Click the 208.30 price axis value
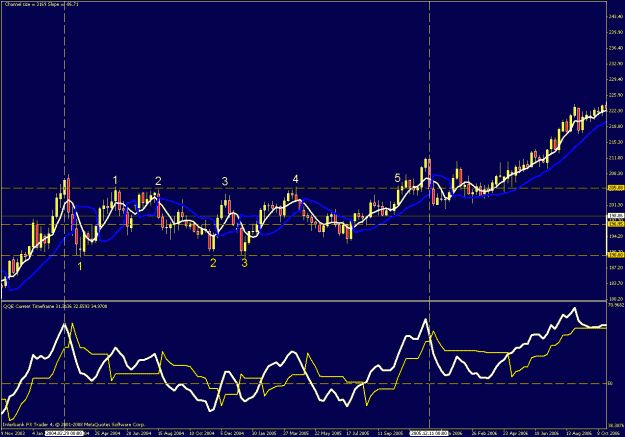The height and width of the screenshot is (437, 625). coord(616,173)
